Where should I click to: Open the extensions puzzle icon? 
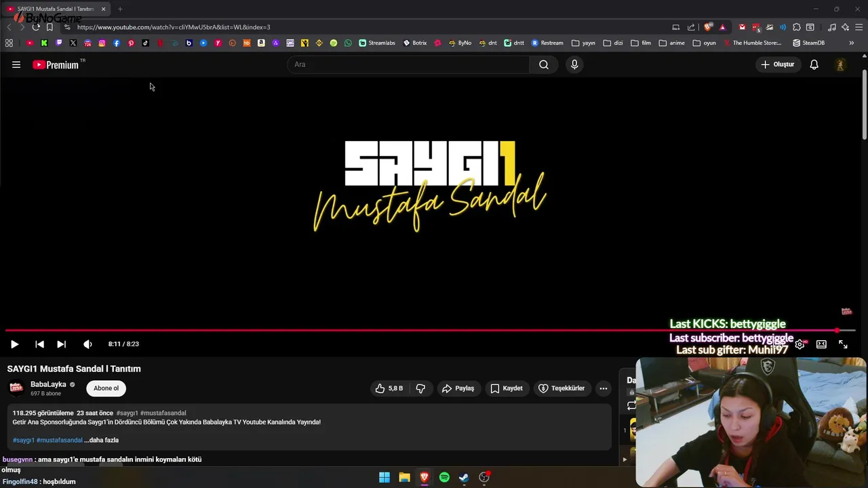coord(797,27)
